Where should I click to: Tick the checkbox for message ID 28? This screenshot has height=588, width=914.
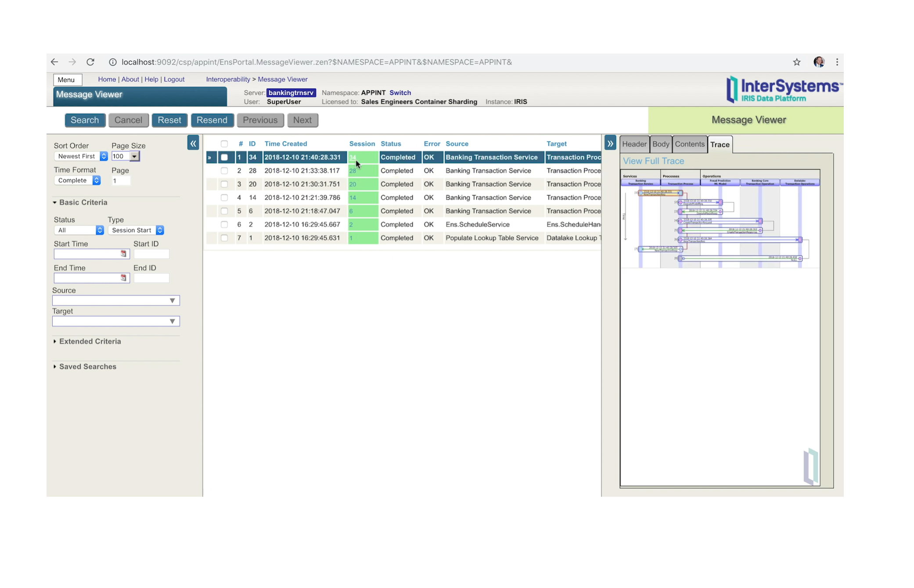point(224,171)
